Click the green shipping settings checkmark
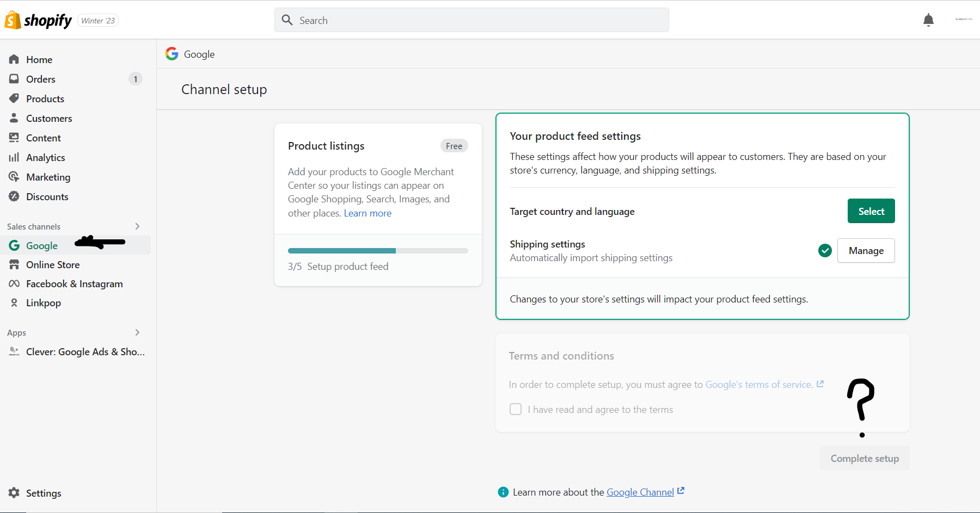This screenshot has width=980, height=513. point(825,250)
